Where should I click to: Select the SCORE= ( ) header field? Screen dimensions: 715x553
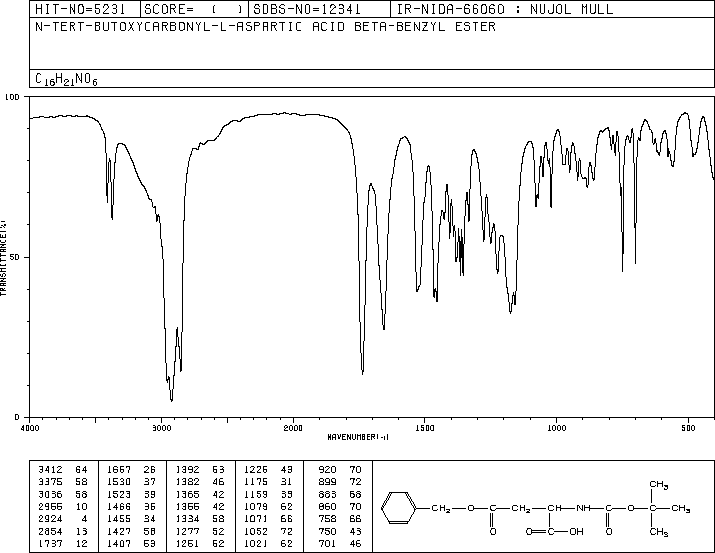(194, 9)
